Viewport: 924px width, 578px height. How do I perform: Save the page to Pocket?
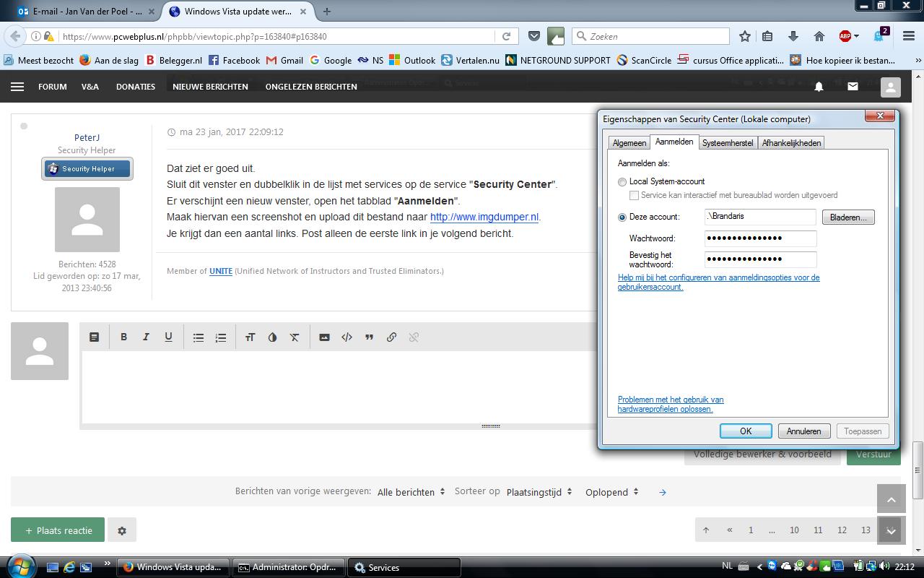click(534, 36)
